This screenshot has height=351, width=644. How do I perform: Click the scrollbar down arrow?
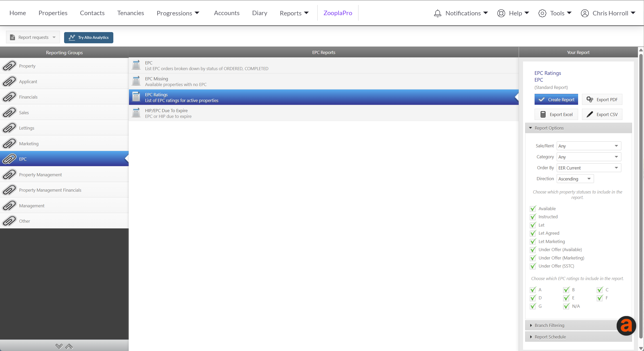tap(641, 348)
